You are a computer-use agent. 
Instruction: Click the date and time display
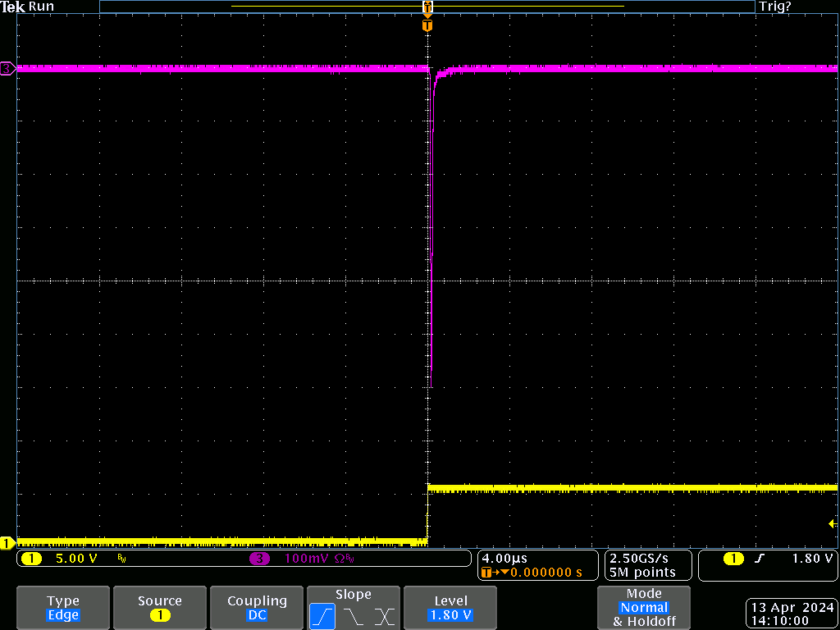click(x=790, y=614)
